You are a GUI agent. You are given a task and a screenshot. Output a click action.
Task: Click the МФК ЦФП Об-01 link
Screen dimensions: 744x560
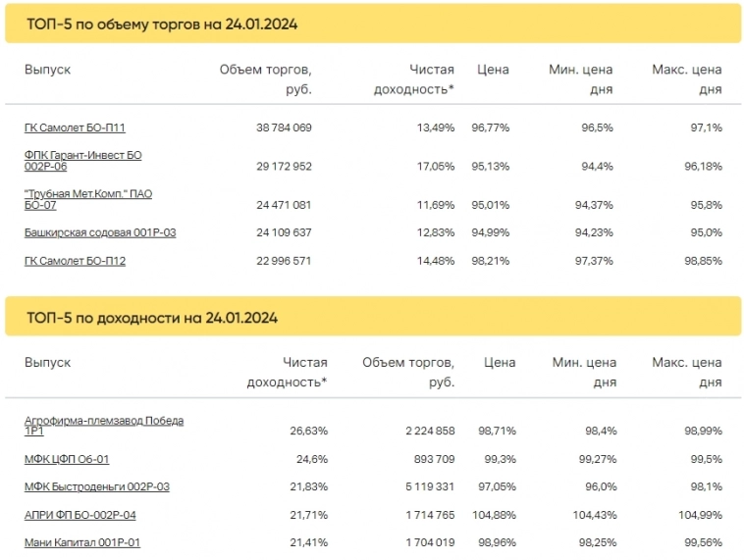click(67, 458)
